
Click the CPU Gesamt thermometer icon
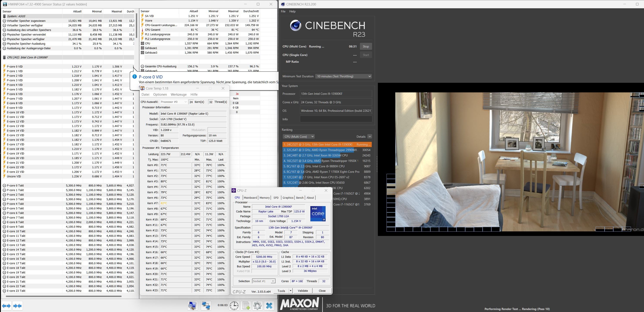click(x=142, y=30)
